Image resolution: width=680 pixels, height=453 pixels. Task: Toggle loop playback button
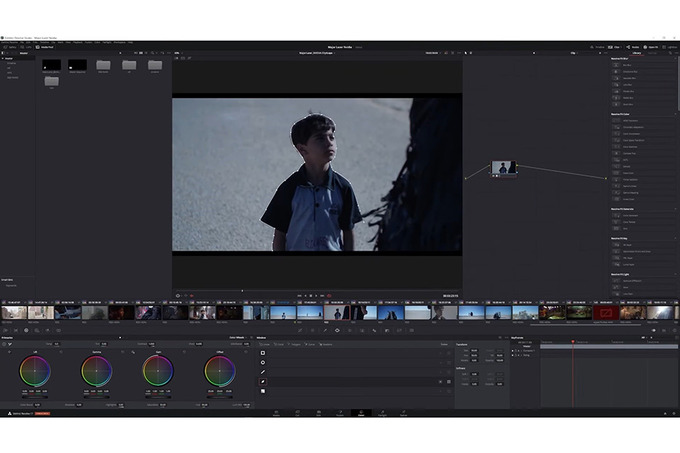329,296
